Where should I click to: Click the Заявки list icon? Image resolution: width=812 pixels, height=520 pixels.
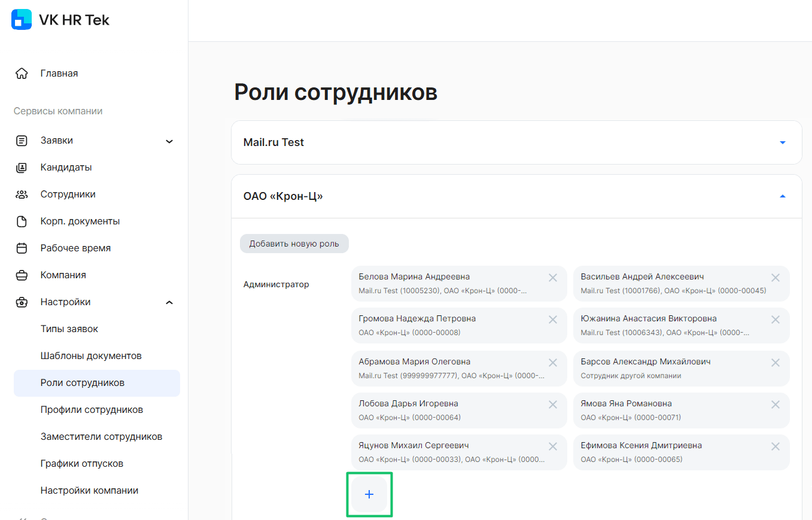click(22, 141)
